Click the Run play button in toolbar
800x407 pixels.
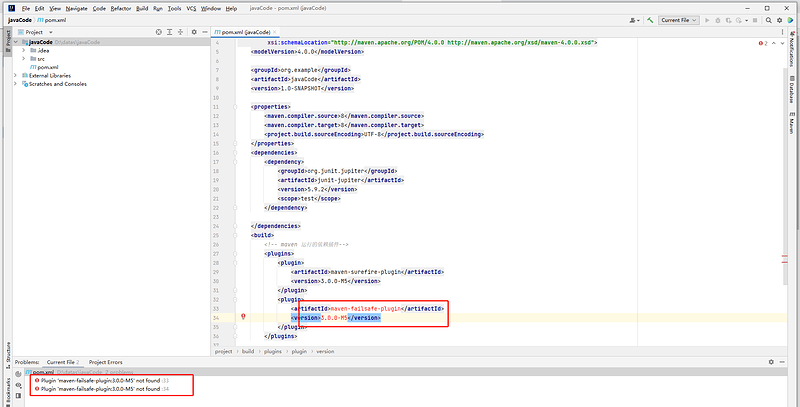(x=707, y=20)
